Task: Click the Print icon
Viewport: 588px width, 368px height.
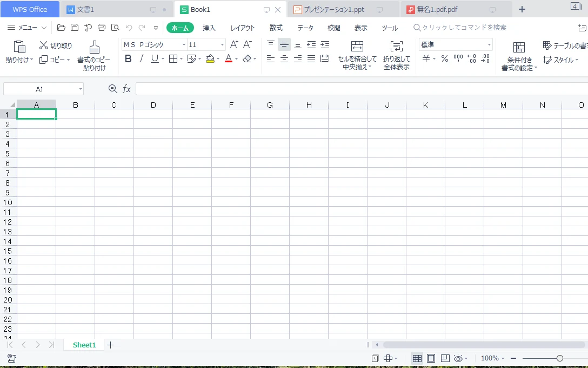Action: click(x=102, y=28)
